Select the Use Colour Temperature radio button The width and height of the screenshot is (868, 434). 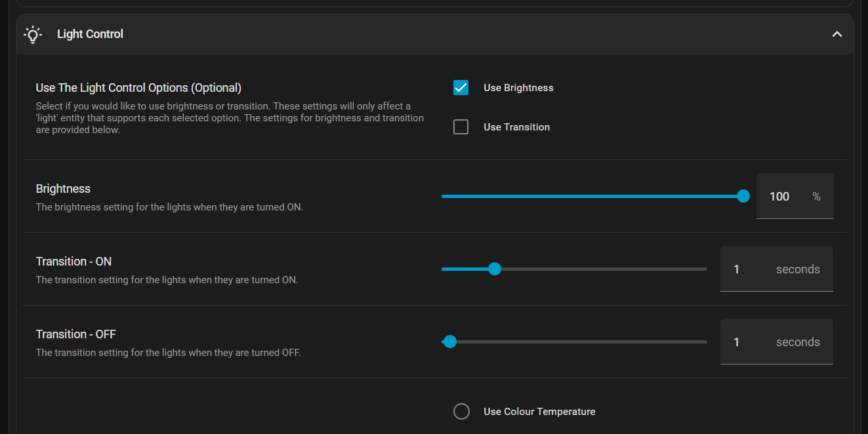(461, 412)
